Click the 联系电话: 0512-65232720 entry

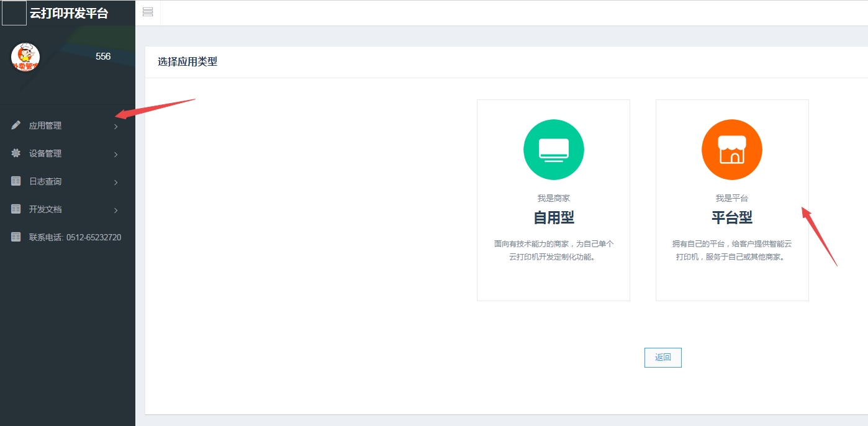(68, 237)
